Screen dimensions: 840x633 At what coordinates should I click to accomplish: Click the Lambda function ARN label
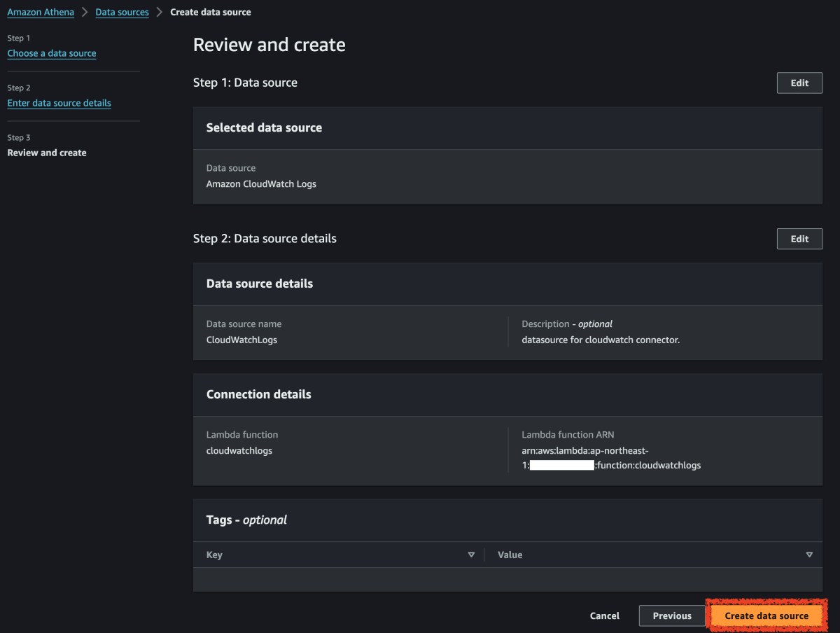tap(568, 435)
